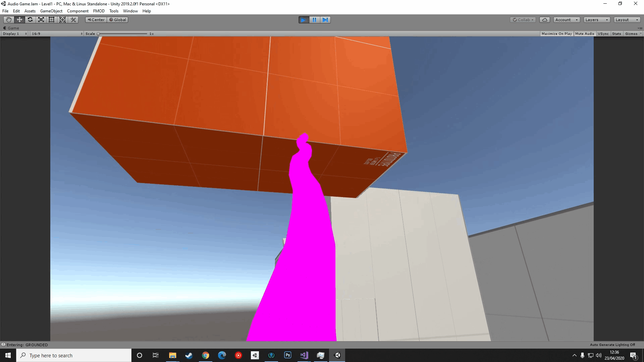Open the GameObject menu
The image size is (644, 362).
pyautogui.click(x=51, y=11)
